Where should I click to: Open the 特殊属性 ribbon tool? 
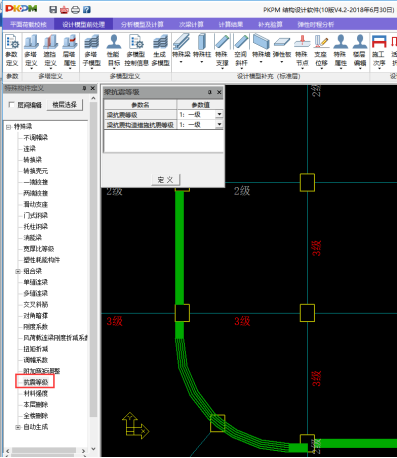pyautogui.click(x=341, y=50)
